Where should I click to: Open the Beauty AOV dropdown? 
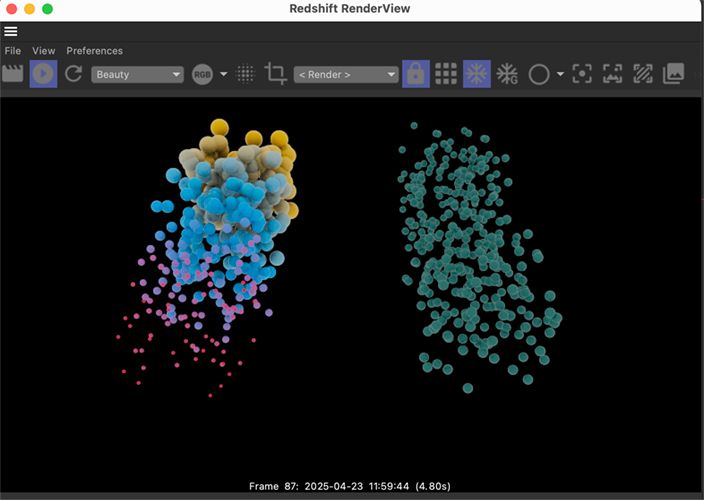137,75
